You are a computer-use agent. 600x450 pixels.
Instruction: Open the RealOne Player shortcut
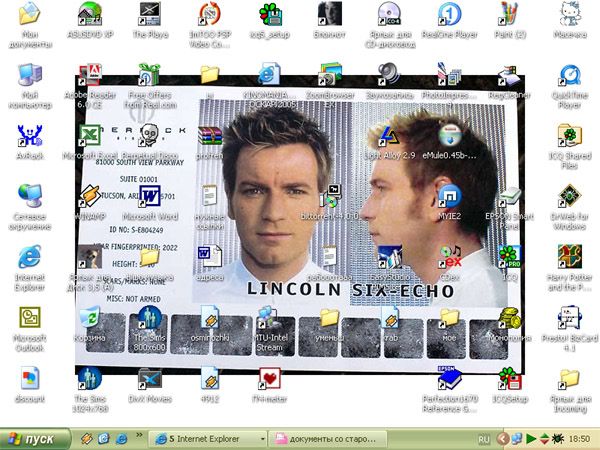450,14
